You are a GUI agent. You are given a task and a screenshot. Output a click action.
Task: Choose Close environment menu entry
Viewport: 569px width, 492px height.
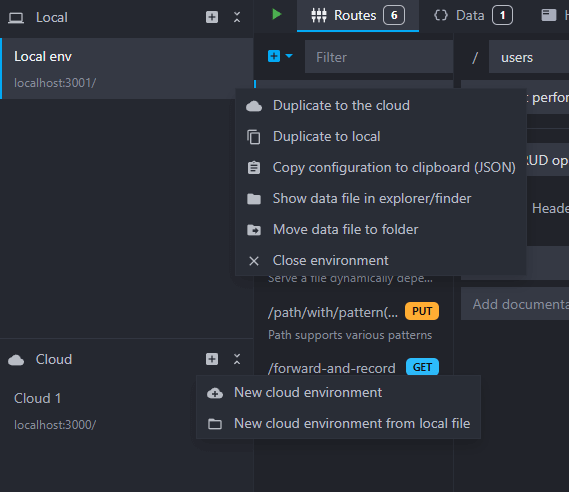381,261
